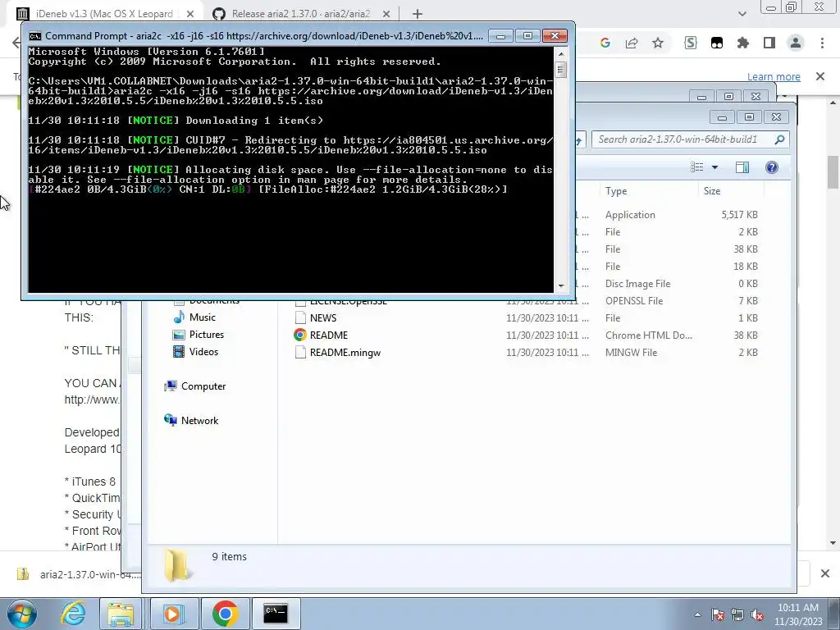Switch to the Release aria2 1.37.0 tab

click(300, 14)
